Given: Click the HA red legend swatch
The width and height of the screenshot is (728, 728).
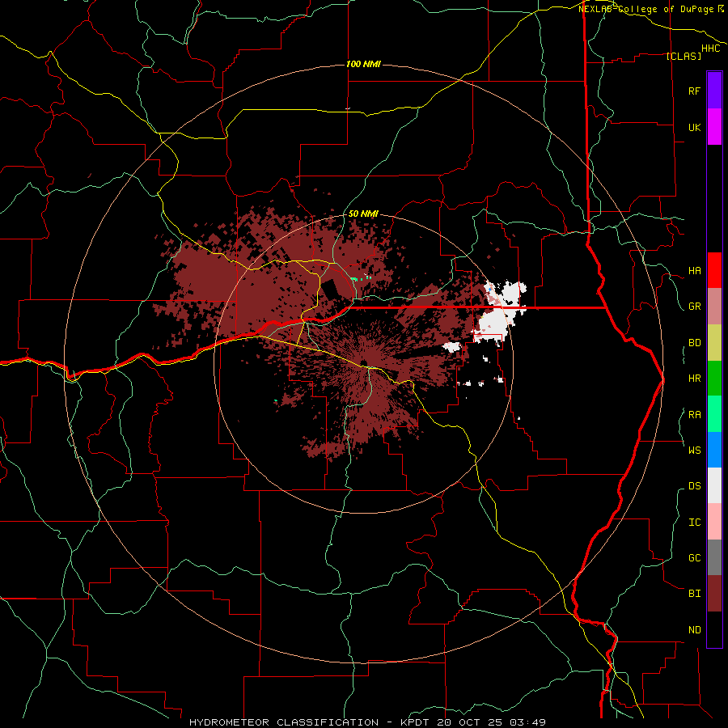Looking at the screenshot, I should (714, 270).
